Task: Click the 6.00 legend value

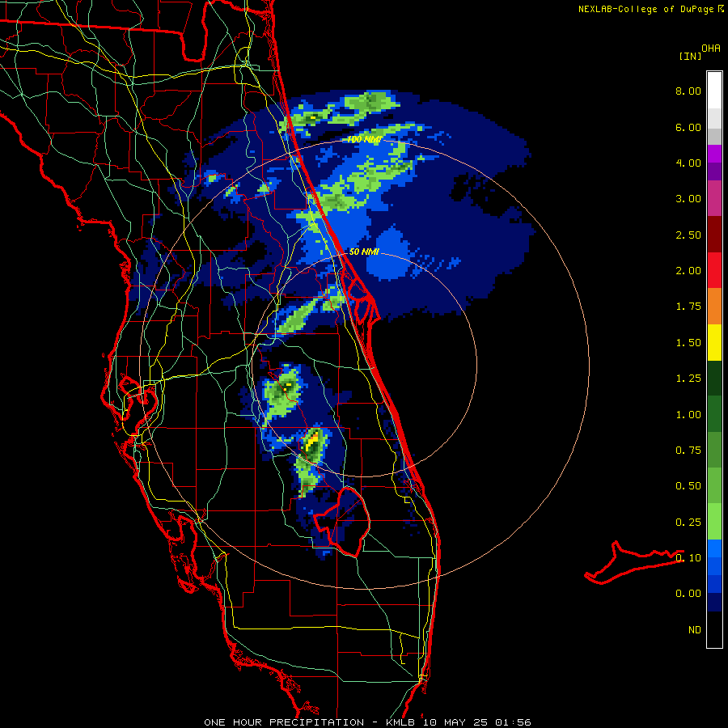Action: click(688, 127)
